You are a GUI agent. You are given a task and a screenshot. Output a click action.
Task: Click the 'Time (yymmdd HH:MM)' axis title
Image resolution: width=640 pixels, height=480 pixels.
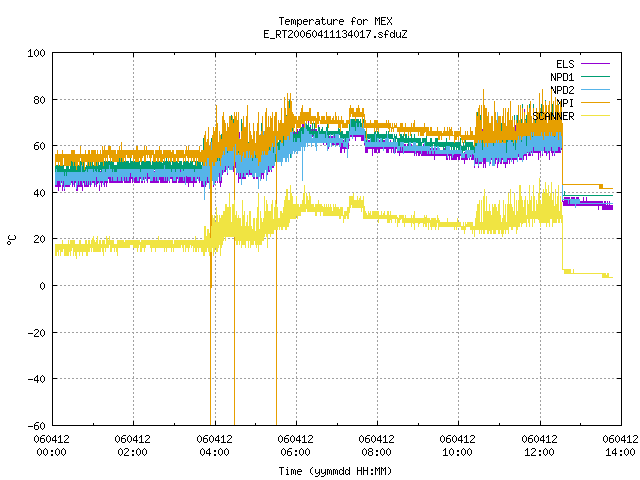click(x=335, y=471)
